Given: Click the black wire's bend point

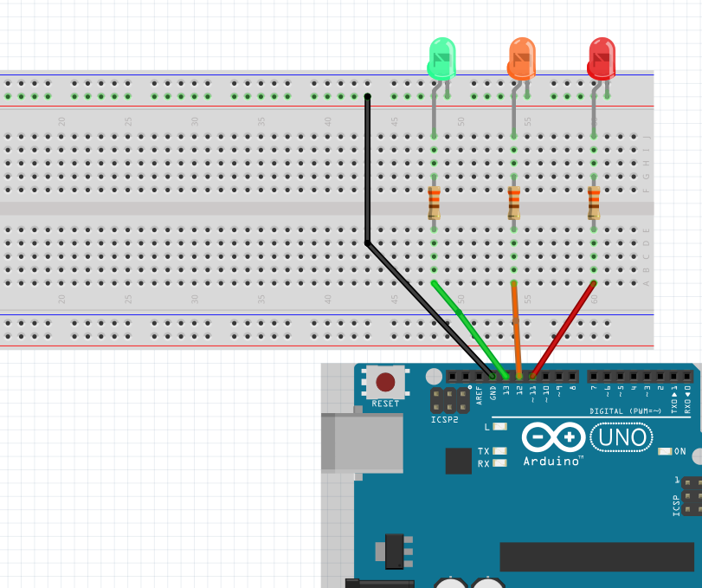Looking at the screenshot, I should tap(368, 243).
